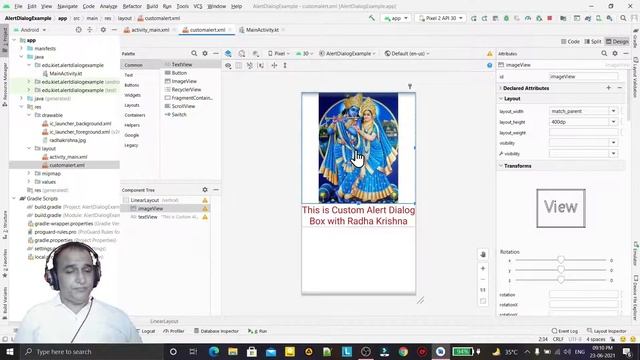Search attributes with magnifier icon
The image size is (640, 360).
click(604, 53)
